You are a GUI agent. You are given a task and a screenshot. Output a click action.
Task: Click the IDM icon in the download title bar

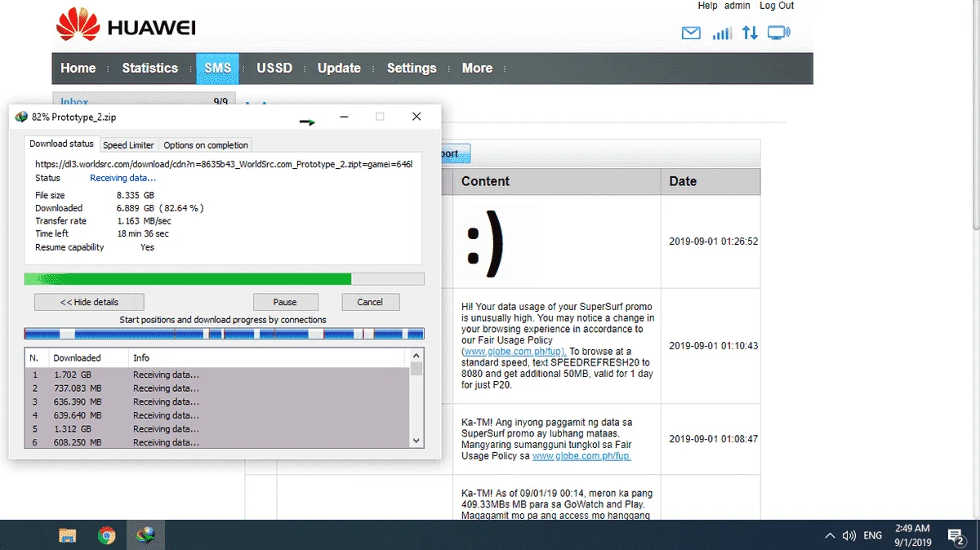point(21,117)
